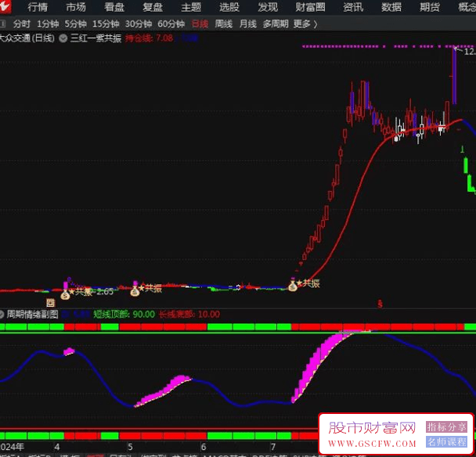This screenshot has height=457, width=476.
Task: Switch to the 分时 chart period
Action: click(x=22, y=23)
